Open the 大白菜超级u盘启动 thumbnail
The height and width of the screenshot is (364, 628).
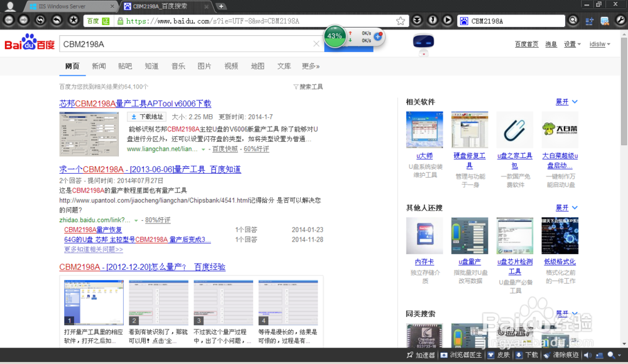560,130
